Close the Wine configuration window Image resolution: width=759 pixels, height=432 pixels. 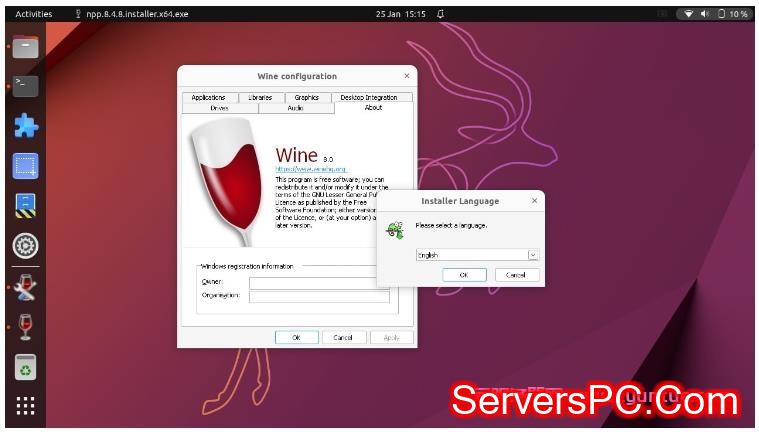pyautogui.click(x=407, y=76)
